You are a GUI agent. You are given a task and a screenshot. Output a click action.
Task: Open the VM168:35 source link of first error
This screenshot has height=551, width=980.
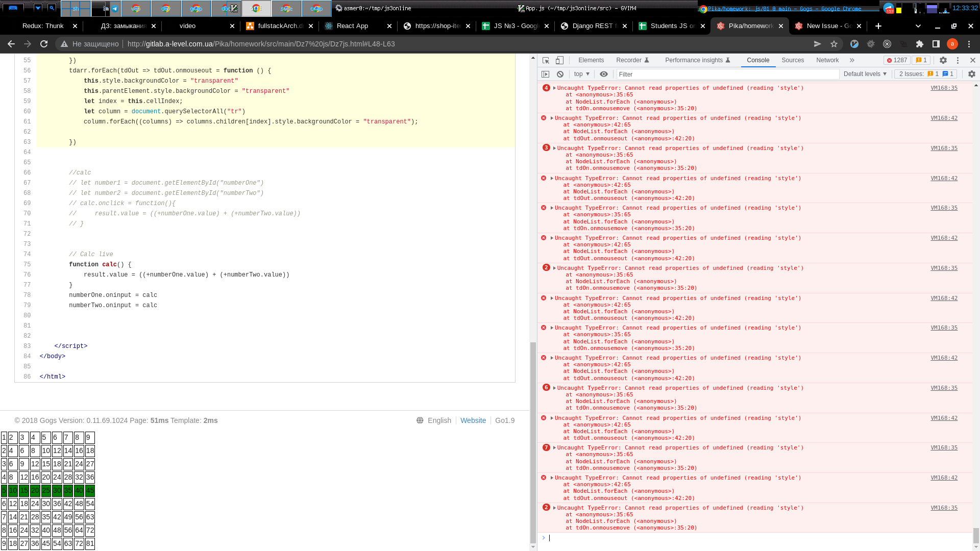tap(944, 88)
